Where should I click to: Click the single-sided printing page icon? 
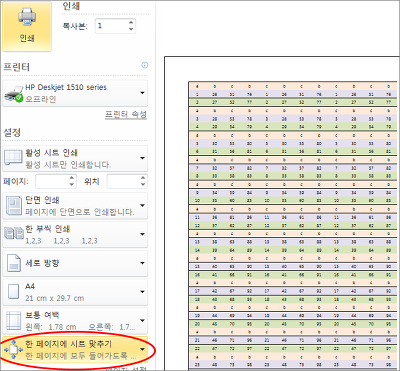[13, 206]
